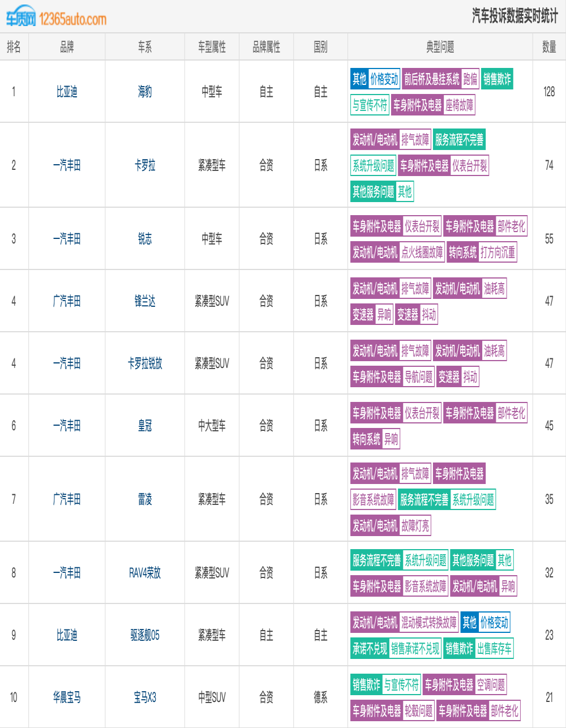Open the 比亚迪 brand link in row one
Screen dimensions: 566x728
pos(67,92)
